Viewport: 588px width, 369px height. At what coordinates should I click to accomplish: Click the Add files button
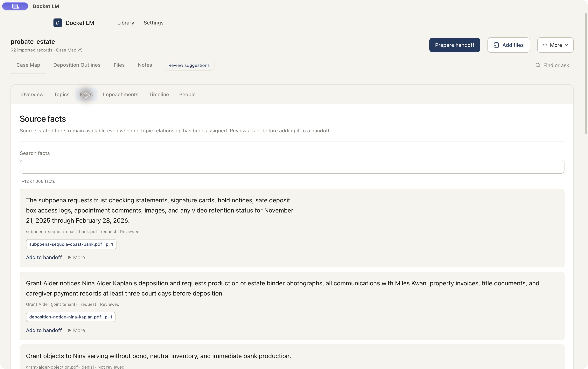509,45
